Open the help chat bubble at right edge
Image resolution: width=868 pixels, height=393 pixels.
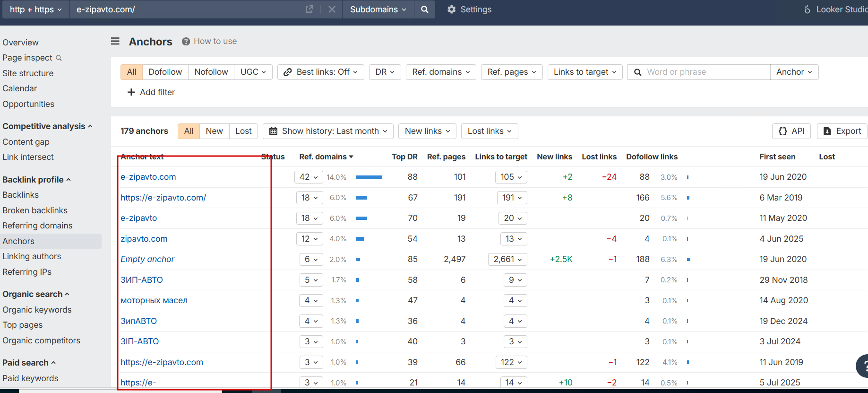pyautogui.click(x=863, y=366)
